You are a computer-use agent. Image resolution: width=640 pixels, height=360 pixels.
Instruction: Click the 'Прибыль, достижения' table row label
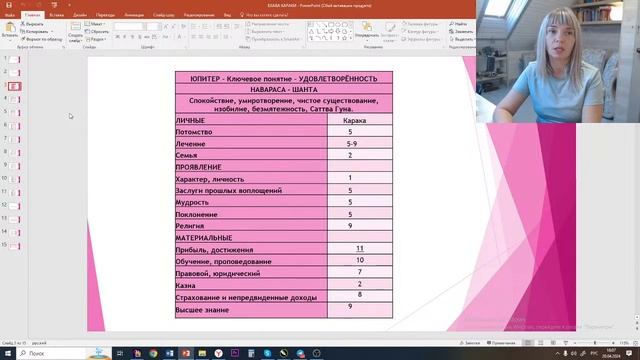(x=251, y=249)
